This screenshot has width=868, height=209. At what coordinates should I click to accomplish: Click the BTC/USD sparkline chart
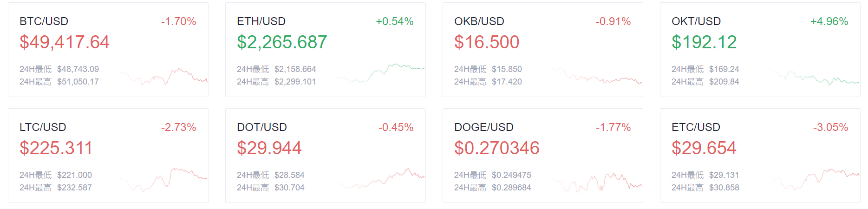(161, 76)
